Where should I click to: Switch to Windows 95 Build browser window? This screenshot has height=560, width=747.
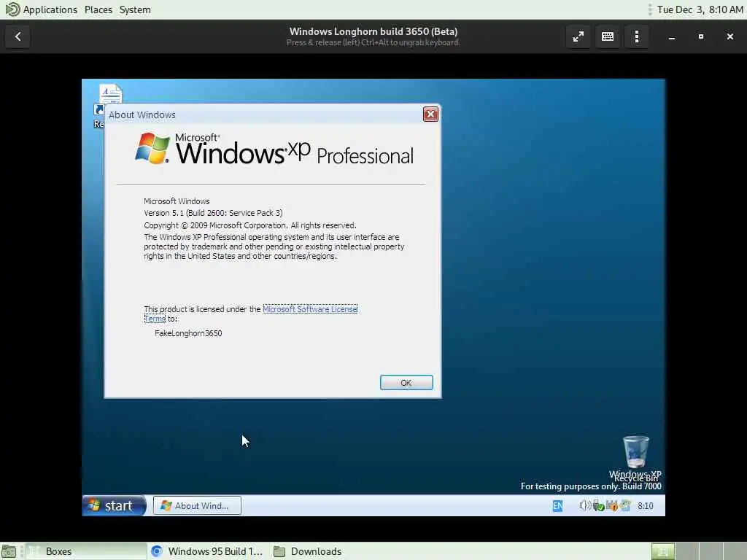tap(207, 551)
